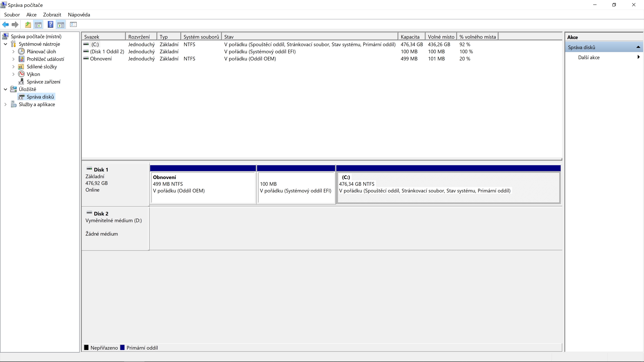644x362 pixels.
Task: Open the Další akce submenu
Action: pos(589,57)
